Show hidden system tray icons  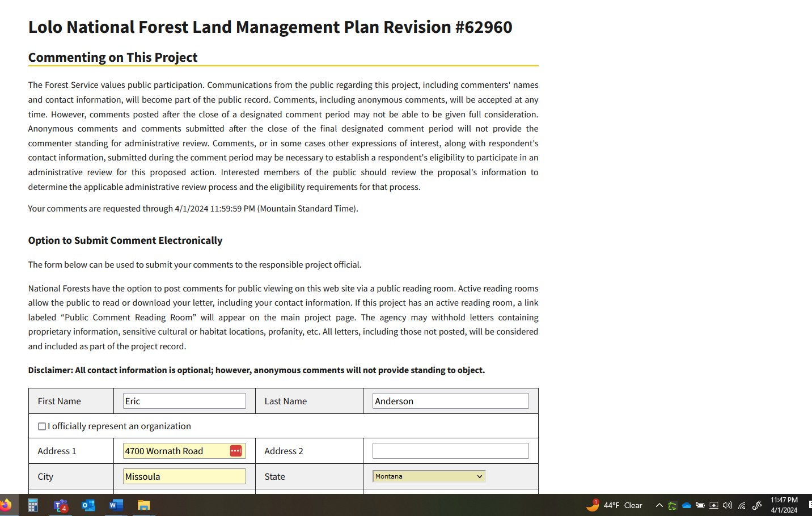pyautogui.click(x=659, y=505)
